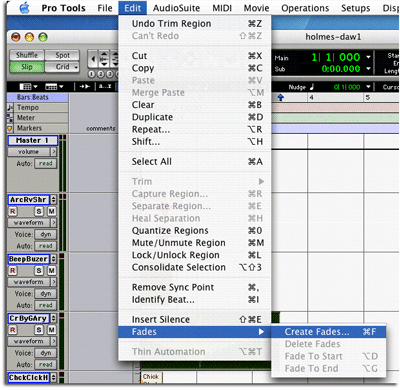The height and width of the screenshot is (390, 400).
Task: Choose Identify Beat...
Action: (195, 300)
